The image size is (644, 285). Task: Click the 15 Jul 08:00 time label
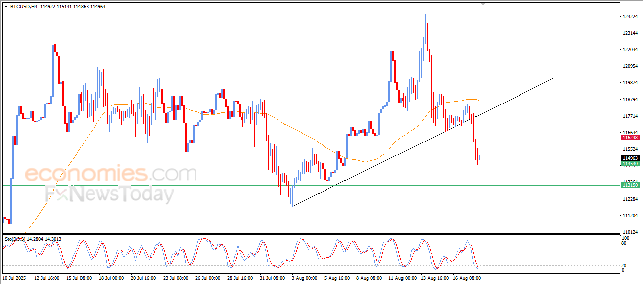pos(78,277)
